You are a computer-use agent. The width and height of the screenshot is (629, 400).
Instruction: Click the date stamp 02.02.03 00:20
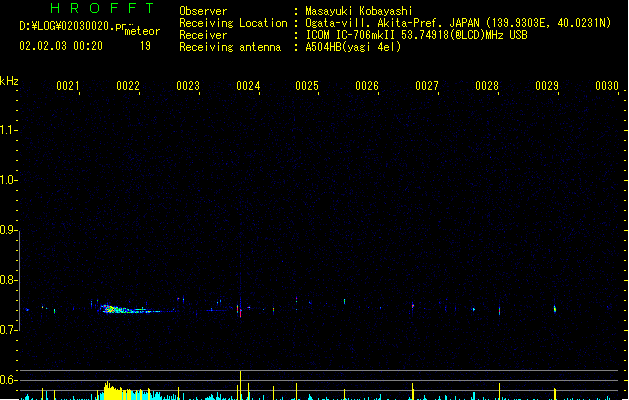coord(61,46)
